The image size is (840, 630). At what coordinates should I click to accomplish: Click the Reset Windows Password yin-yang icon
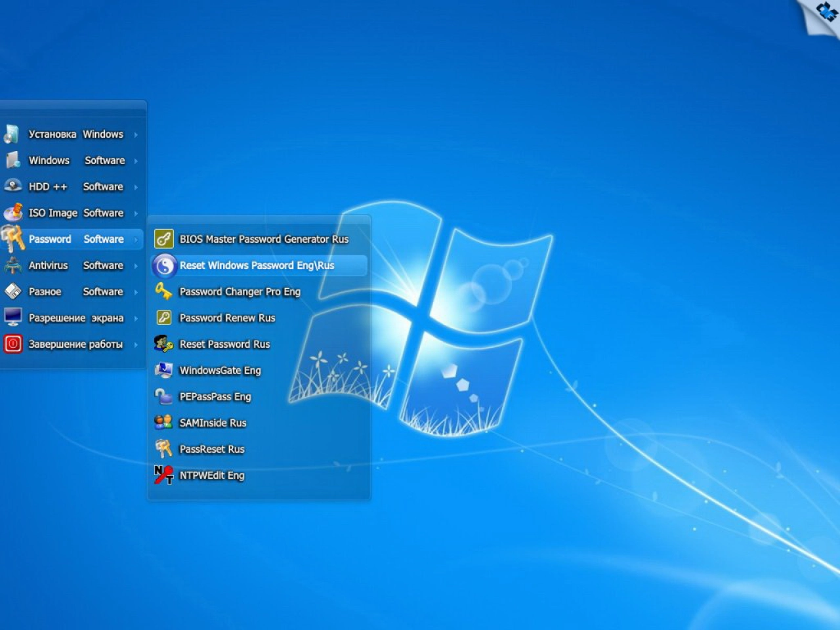[164, 265]
